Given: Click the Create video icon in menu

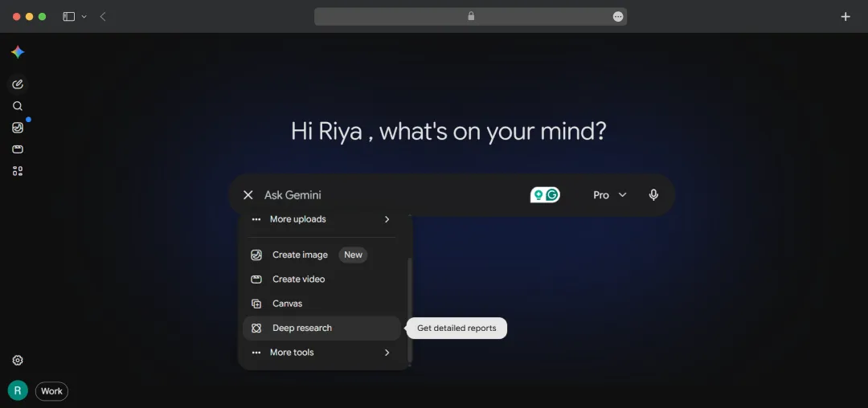Looking at the screenshot, I should tap(256, 279).
